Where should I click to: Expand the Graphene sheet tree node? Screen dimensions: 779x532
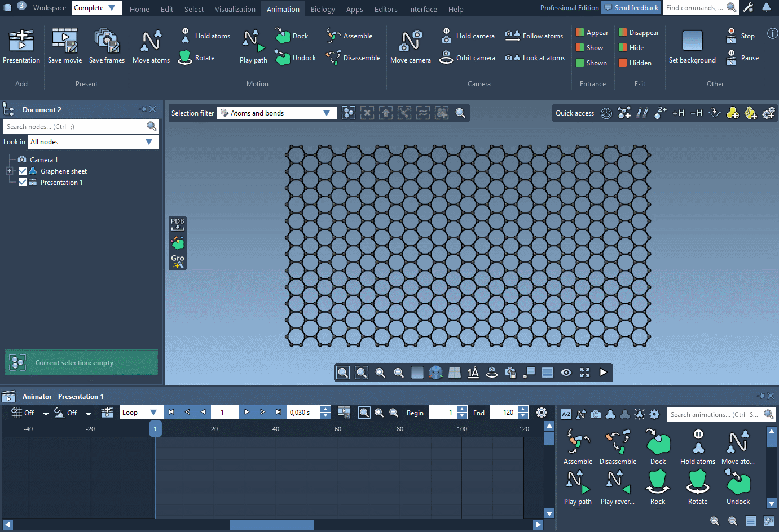(x=9, y=171)
